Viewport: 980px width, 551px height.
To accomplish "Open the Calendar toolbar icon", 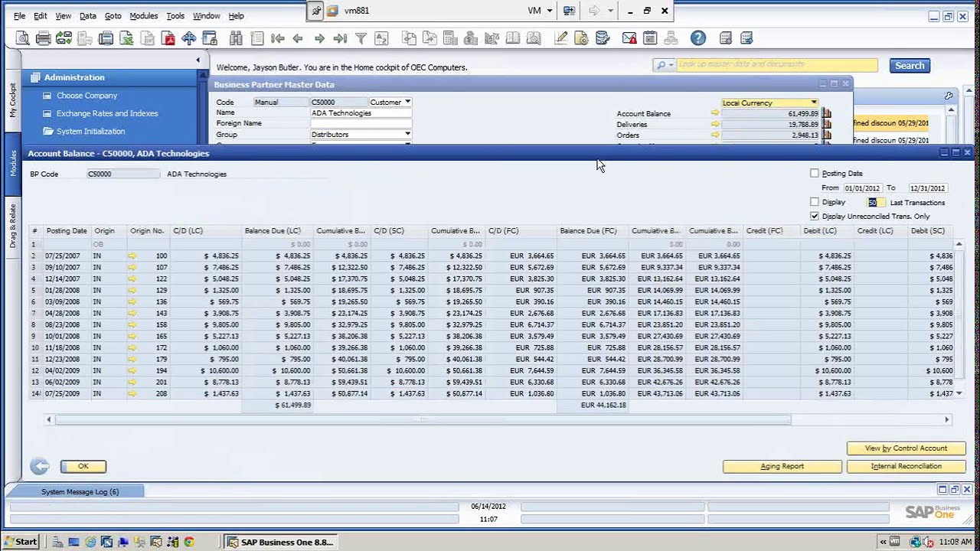I will tap(650, 38).
